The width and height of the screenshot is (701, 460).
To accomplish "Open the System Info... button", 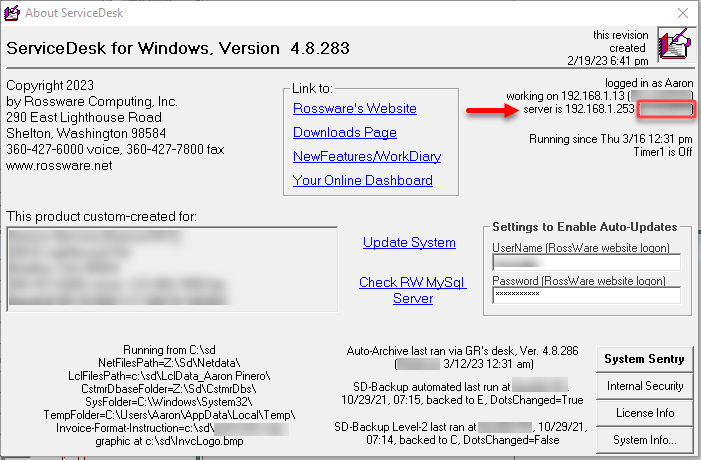I will 644,440.
